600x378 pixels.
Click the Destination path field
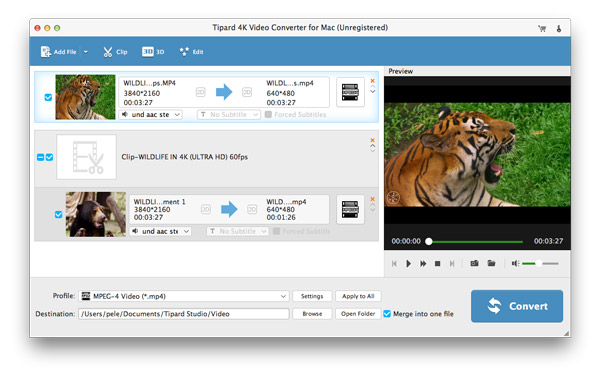[184, 314]
